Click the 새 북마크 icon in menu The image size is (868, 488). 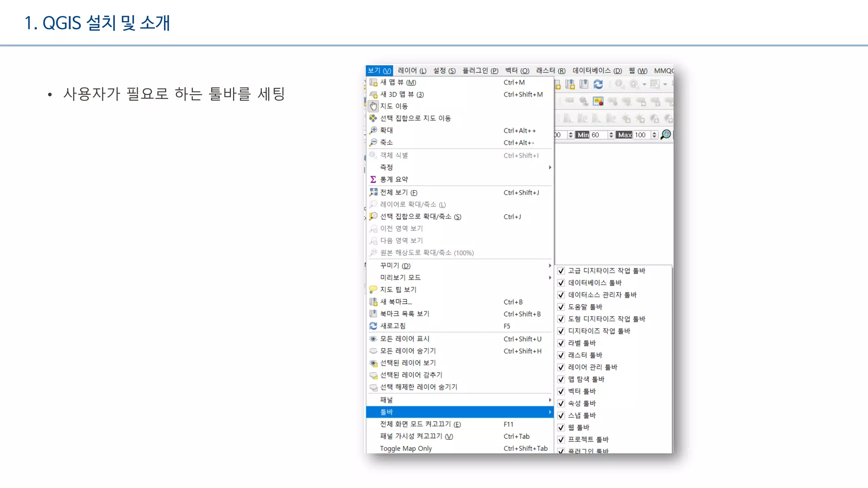tap(373, 302)
